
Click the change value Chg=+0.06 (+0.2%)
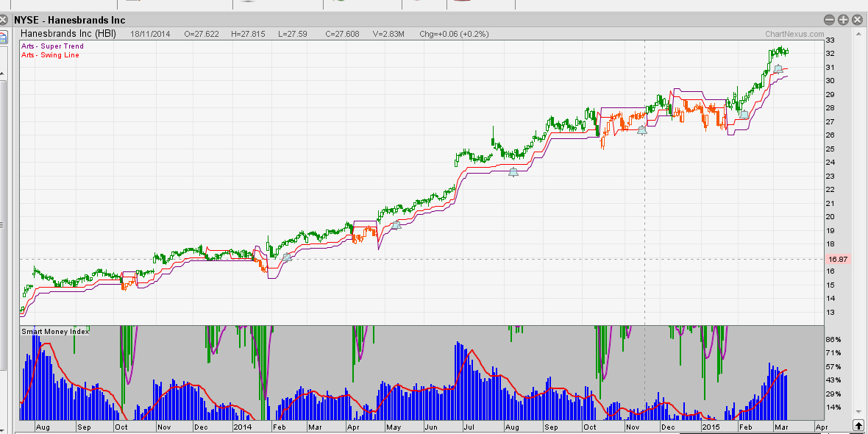tap(454, 34)
